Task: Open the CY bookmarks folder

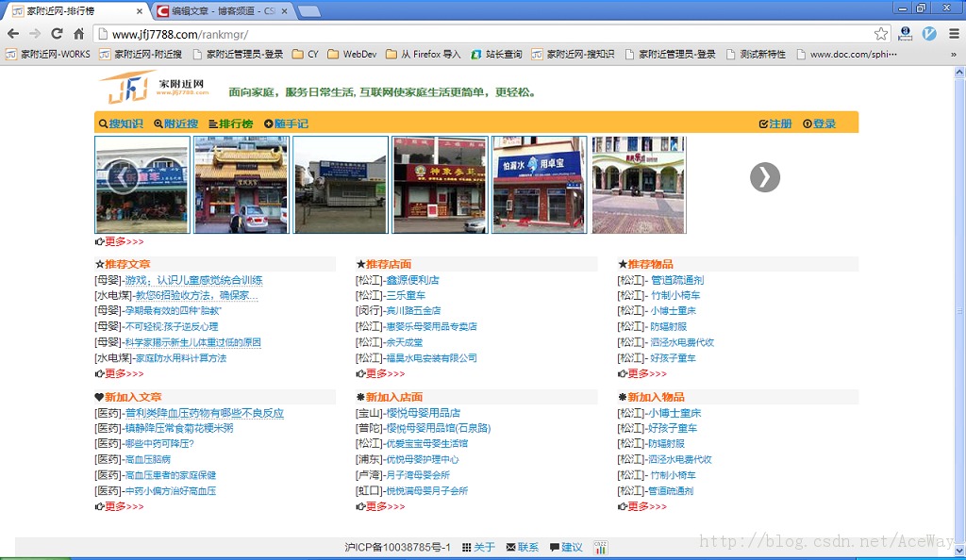Action: pyautogui.click(x=306, y=54)
